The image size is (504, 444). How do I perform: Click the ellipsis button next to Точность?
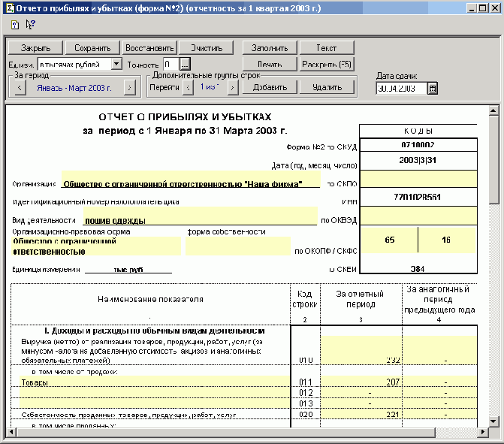point(185,64)
